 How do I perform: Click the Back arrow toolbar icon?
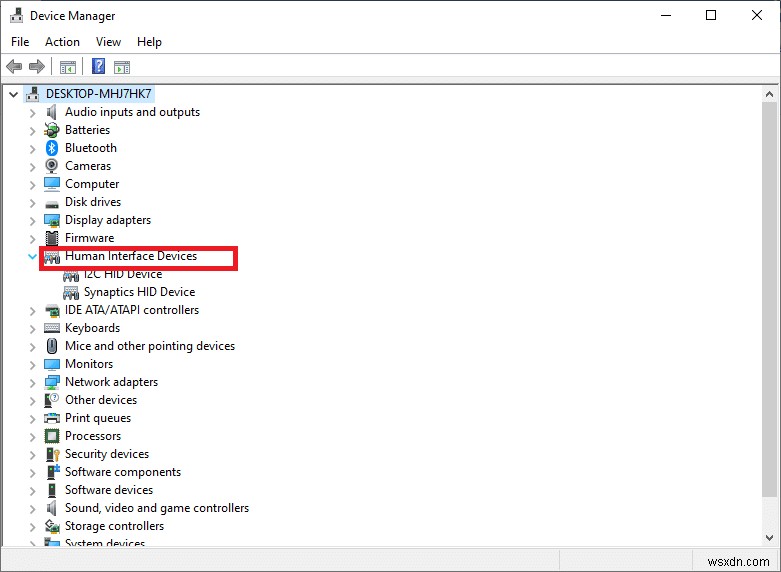[14, 66]
